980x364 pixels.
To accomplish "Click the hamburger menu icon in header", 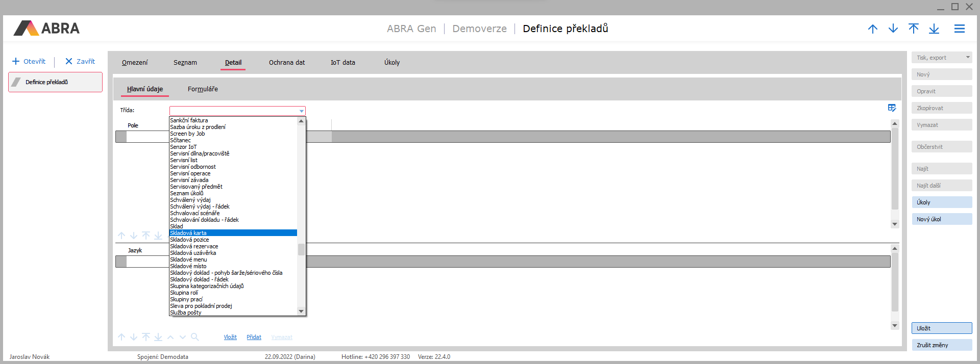I will click(959, 29).
